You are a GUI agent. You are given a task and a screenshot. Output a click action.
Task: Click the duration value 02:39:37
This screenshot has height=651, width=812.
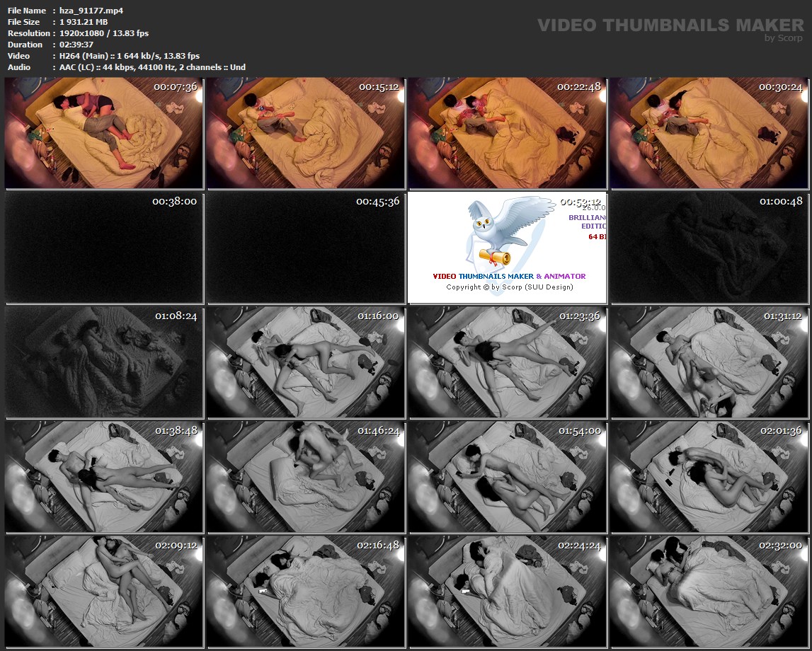click(76, 45)
